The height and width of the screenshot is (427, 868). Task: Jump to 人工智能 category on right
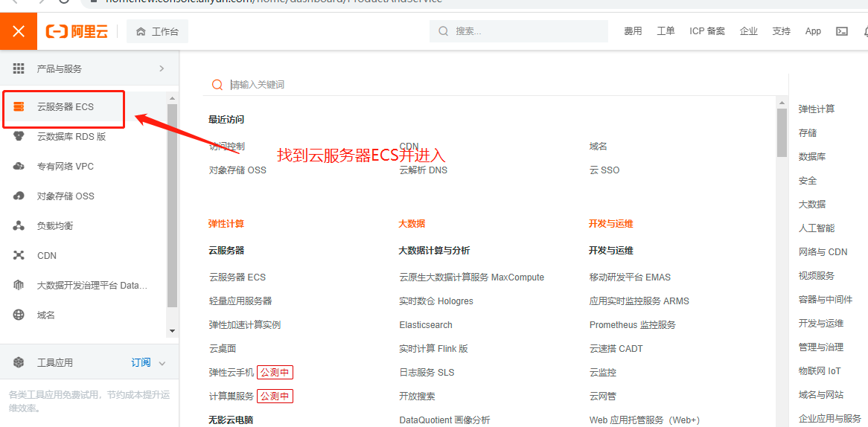coord(817,228)
